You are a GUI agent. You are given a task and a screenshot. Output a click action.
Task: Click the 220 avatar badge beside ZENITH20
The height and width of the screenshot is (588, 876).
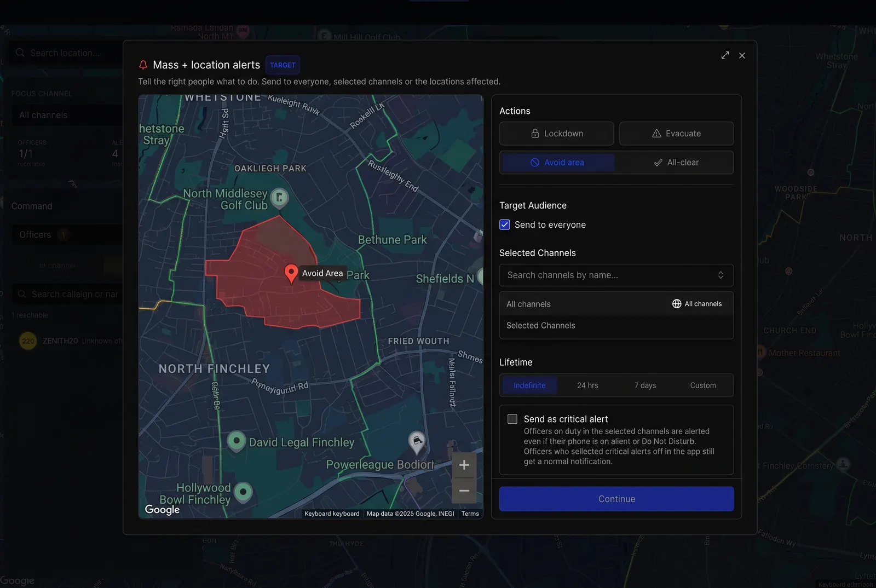pos(28,341)
